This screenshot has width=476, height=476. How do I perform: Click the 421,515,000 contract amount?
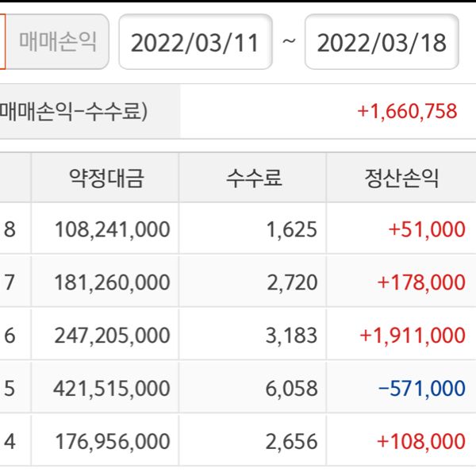(x=113, y=388)
